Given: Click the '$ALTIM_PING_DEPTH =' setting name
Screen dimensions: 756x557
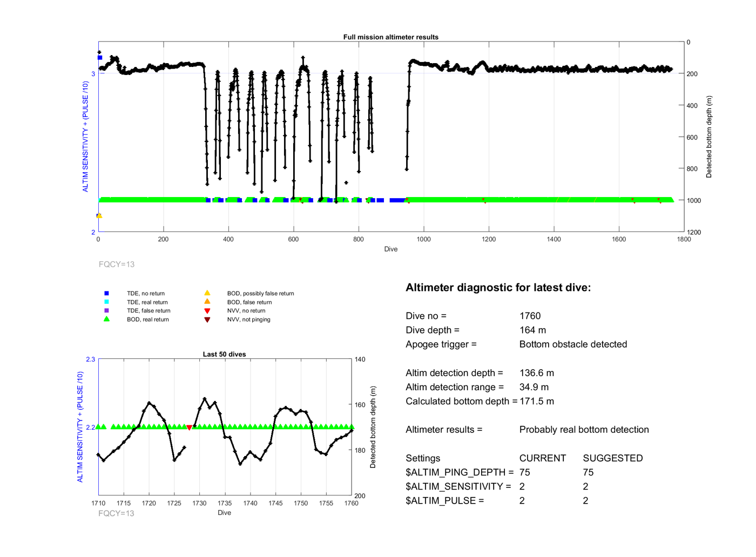Looking at the screenshot, I should [460, 472].
